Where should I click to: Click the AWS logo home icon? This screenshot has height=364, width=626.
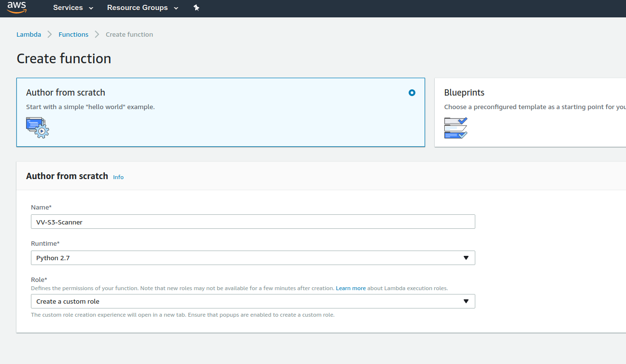(17, 8)
